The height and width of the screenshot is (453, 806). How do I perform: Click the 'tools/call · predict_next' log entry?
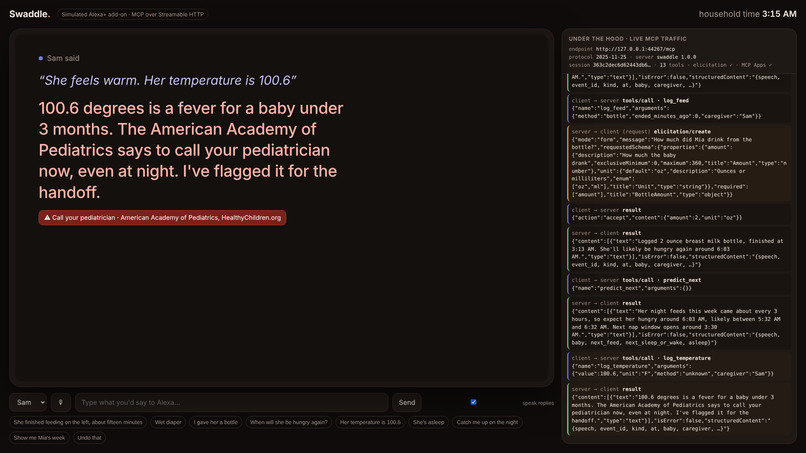[x=679, y=284]
